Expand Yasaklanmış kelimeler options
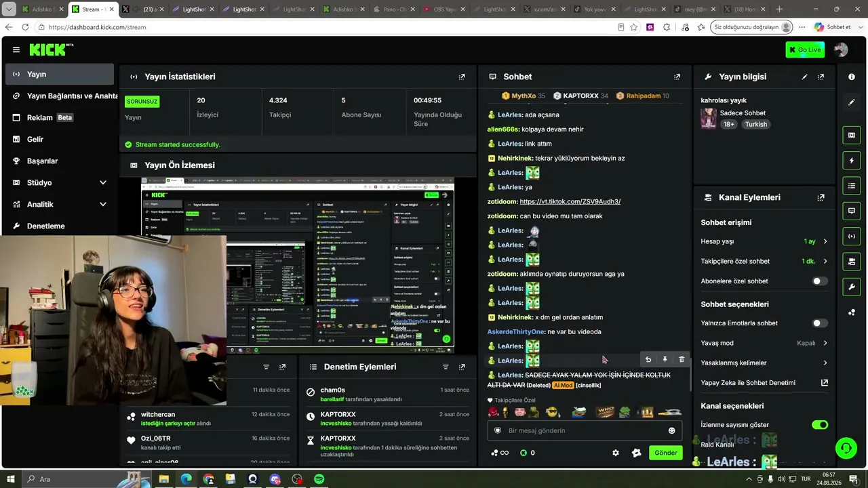The width and height of the screenshot is (868, 488). tap(764, 363)
